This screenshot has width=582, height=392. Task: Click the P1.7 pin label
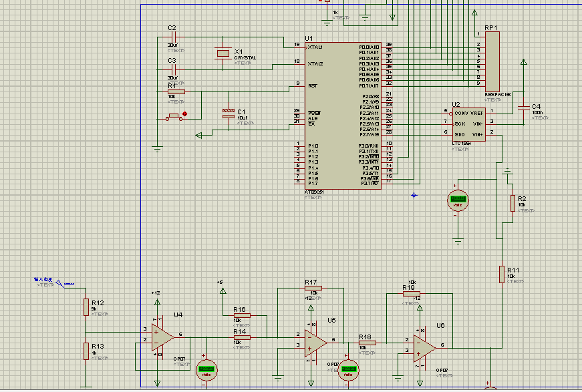click(313, 183)
